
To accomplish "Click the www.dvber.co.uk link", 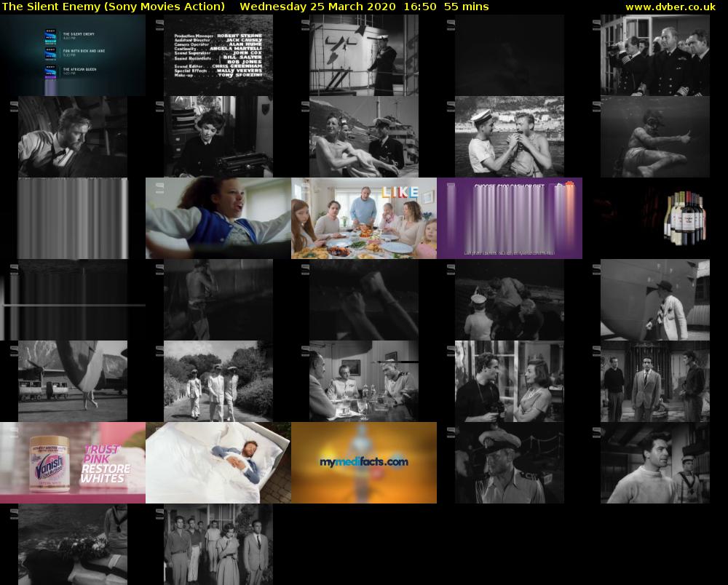I will tap(670, 7).
